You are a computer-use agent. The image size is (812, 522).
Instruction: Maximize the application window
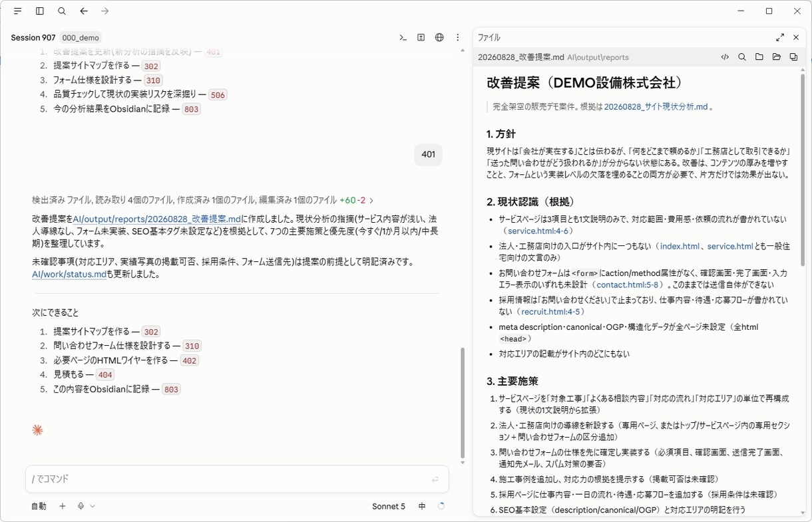[769, 11]
